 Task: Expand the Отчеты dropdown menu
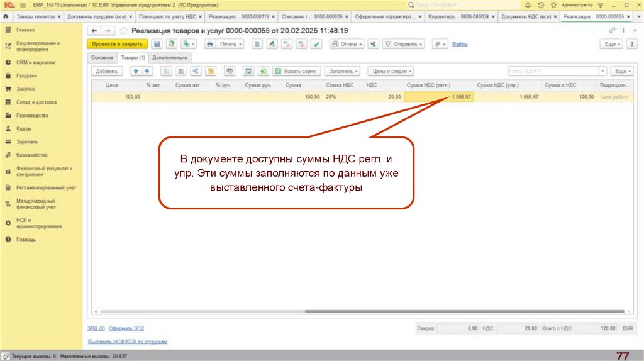(347, 44)
